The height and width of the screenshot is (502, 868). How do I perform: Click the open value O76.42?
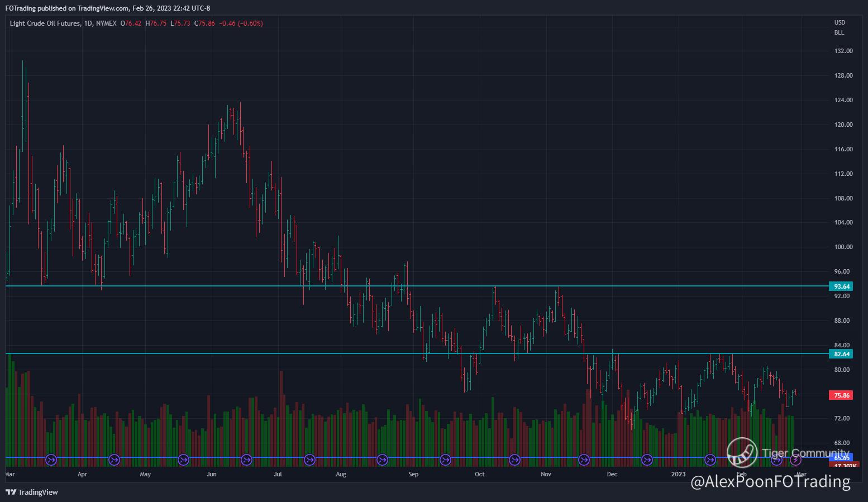[131, 23]
